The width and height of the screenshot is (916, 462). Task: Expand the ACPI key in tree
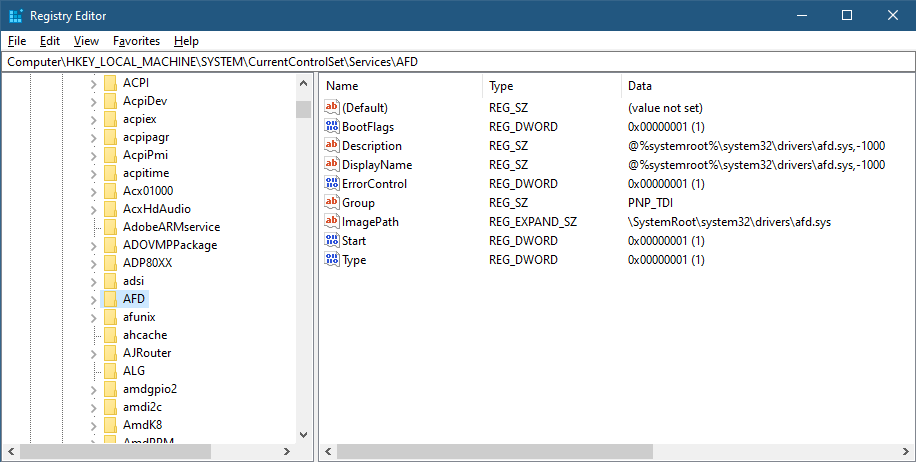tap(93, 83)
